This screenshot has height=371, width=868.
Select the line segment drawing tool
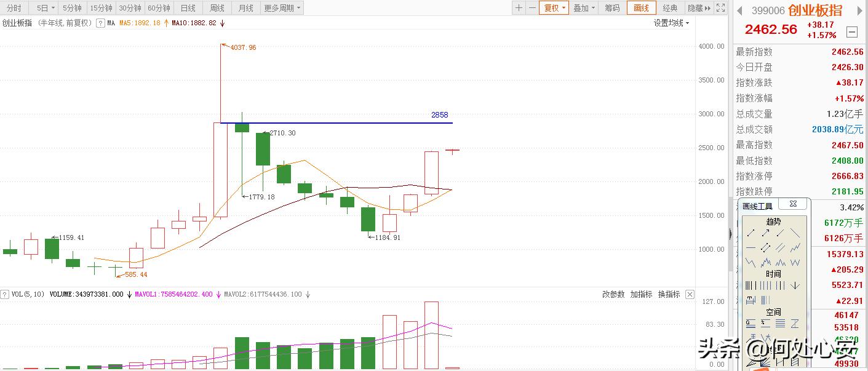click(x=751, y=233)
